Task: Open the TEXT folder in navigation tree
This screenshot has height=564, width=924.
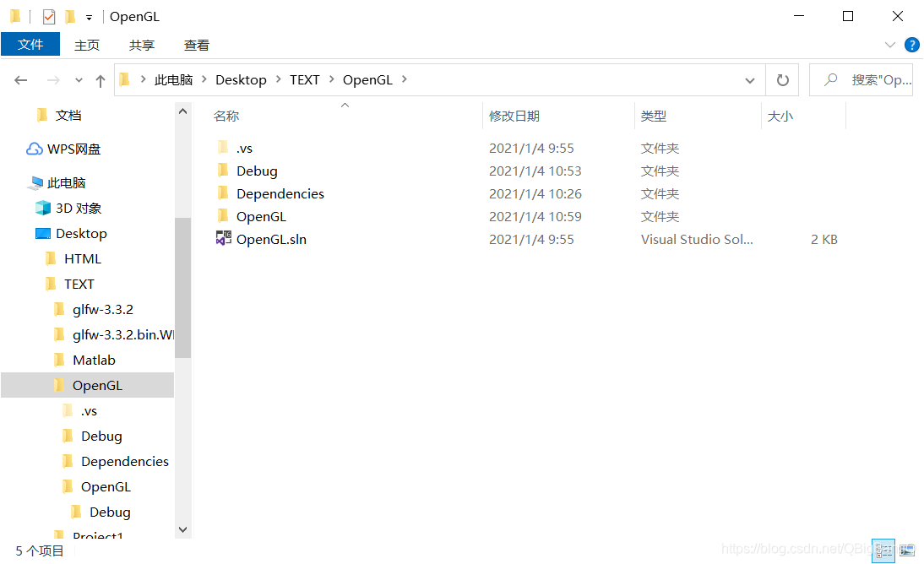Action: pos(79,284)
